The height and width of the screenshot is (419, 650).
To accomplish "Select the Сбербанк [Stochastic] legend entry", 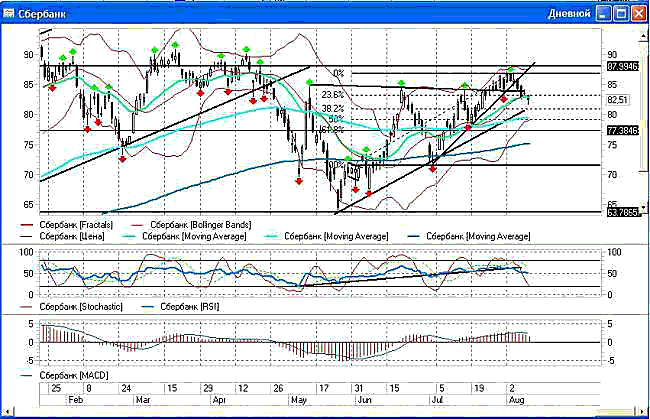I will click(72, 307).
